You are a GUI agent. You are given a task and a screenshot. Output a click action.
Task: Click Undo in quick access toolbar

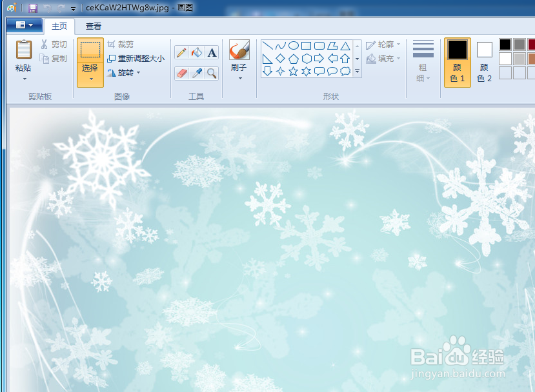point(47,8)
